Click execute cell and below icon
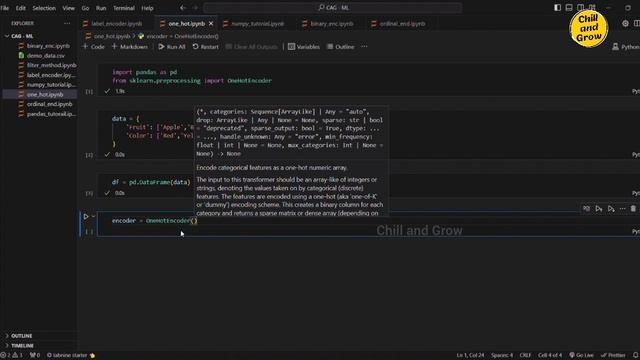Viewport: 640px width, 360px height. point(611,209)
